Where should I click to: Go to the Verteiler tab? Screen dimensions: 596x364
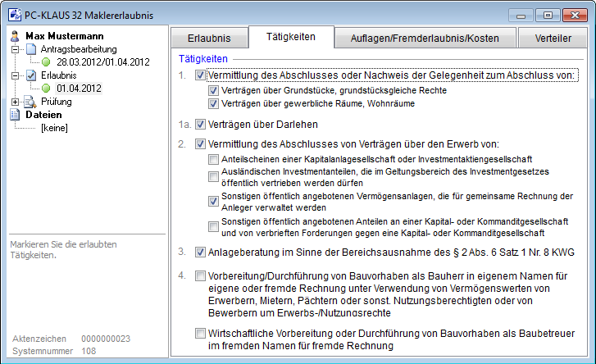coord(553,38)
